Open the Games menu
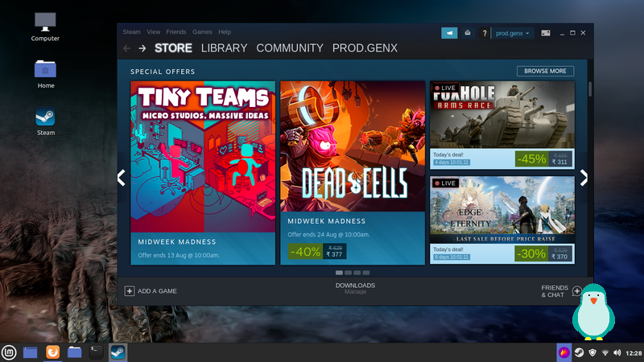 pyautogui.click(x=202, y=31)
